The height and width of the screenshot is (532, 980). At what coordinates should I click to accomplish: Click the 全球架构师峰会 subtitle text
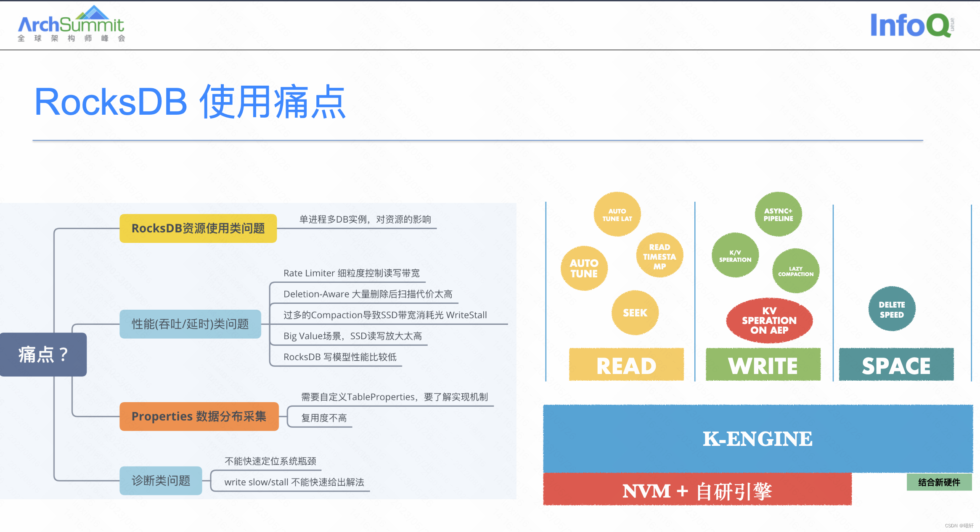[71, 38]
